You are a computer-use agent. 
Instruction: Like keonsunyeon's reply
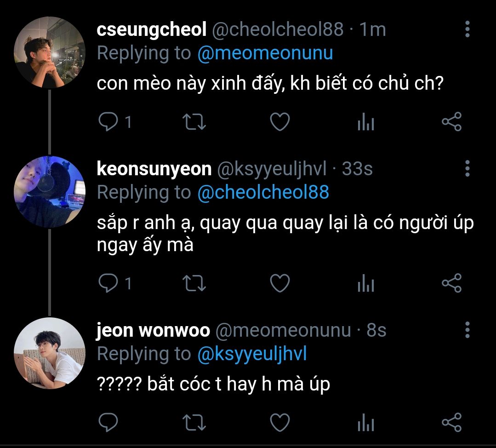pos(279,283)
